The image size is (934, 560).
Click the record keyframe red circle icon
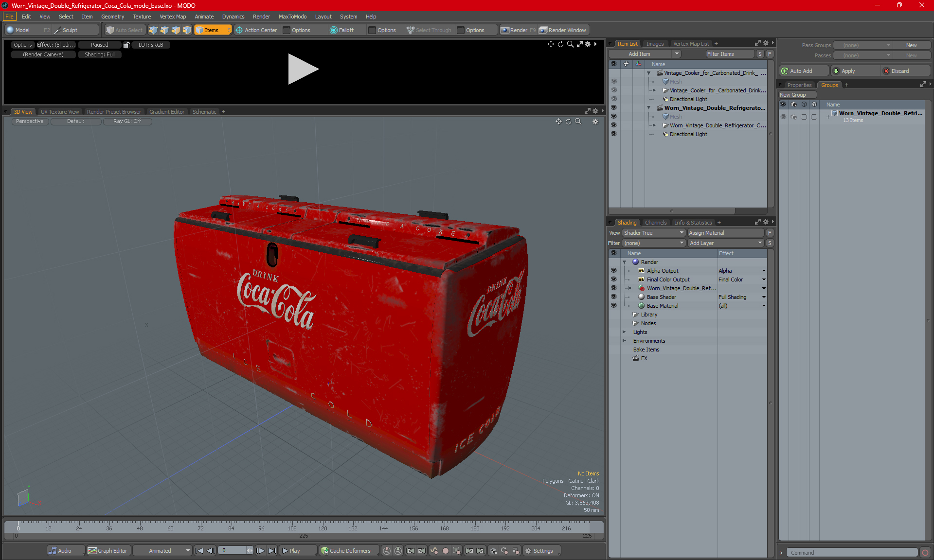[445, 551]
